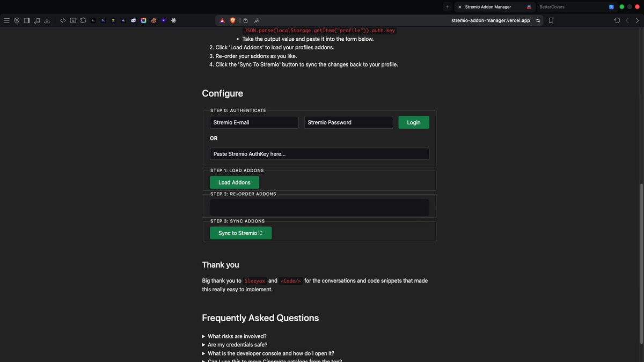644x362 pixels.
Task: Click the Paste Stremio AuthKey field
Action: [319, 154]
